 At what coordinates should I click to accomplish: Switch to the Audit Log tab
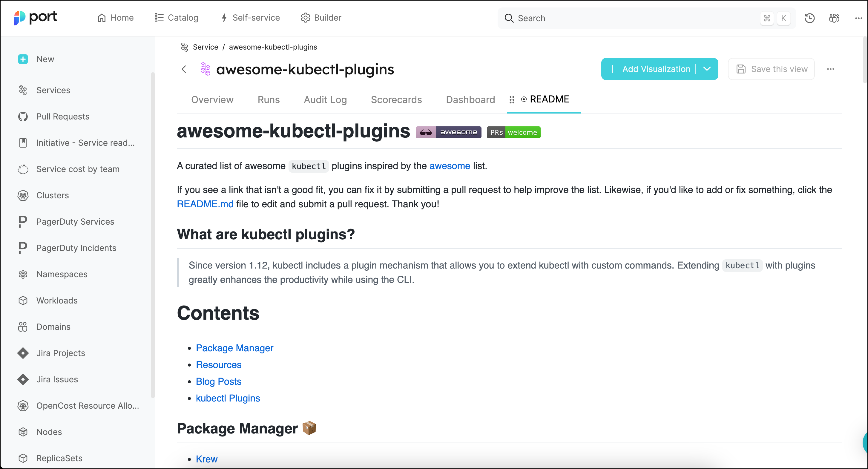point(325,100)
